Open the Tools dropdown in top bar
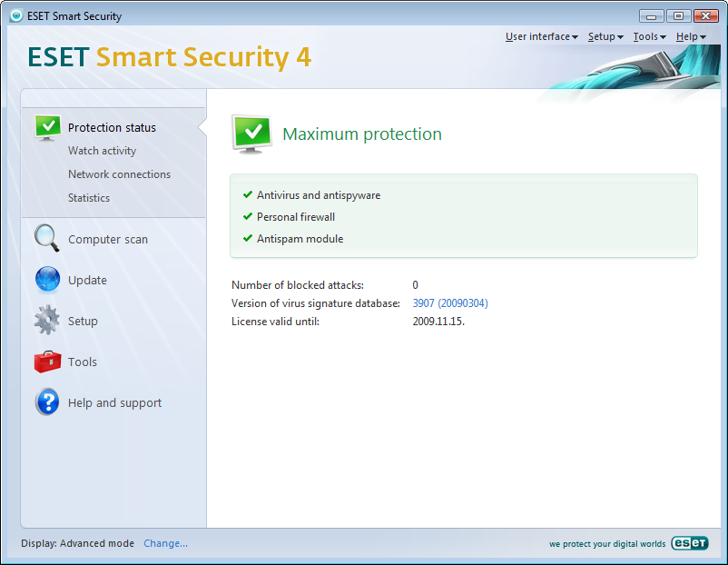Screen dimensions: 728x565 (650, 36)
